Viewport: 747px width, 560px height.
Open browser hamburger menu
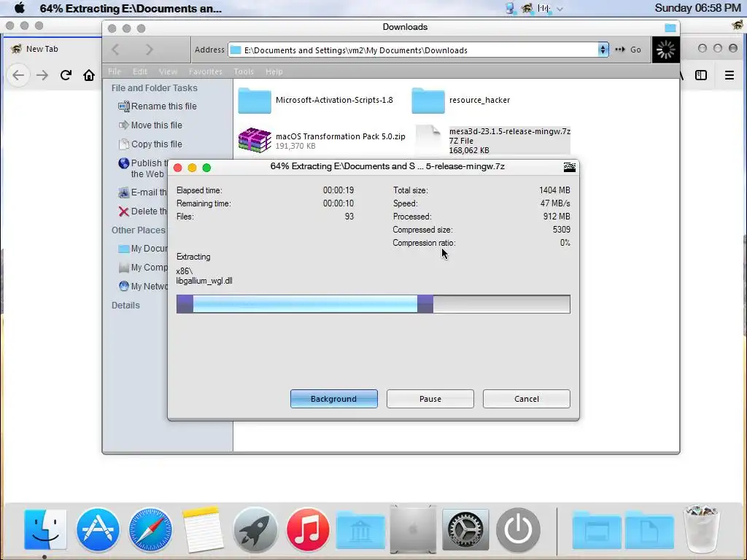(729, 75)
